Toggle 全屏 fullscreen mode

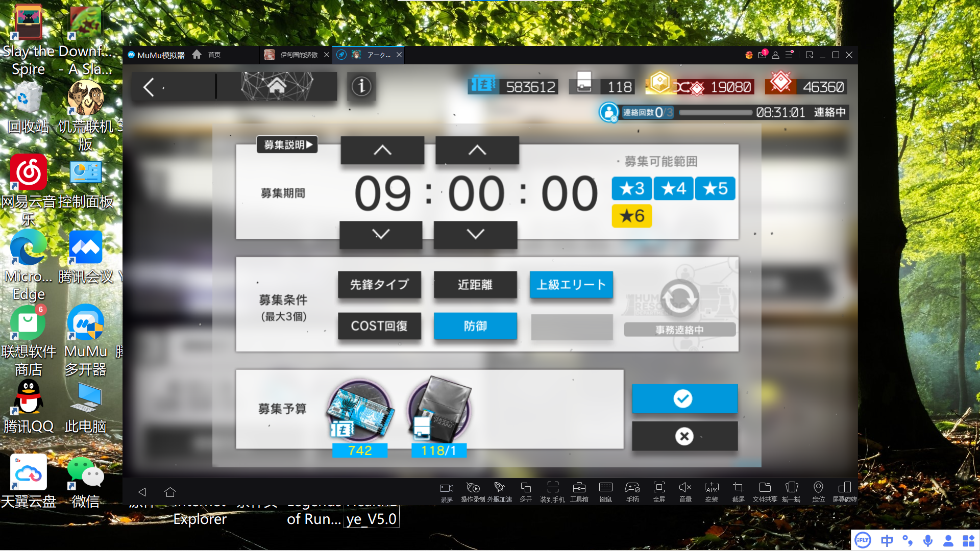click(659, 492)
